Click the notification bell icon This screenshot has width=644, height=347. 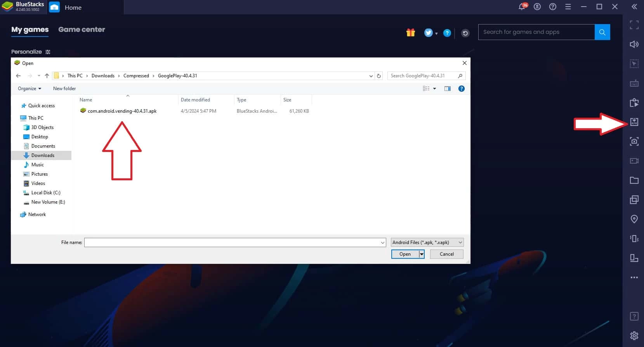pyautogui.click(x=522, y=7)
